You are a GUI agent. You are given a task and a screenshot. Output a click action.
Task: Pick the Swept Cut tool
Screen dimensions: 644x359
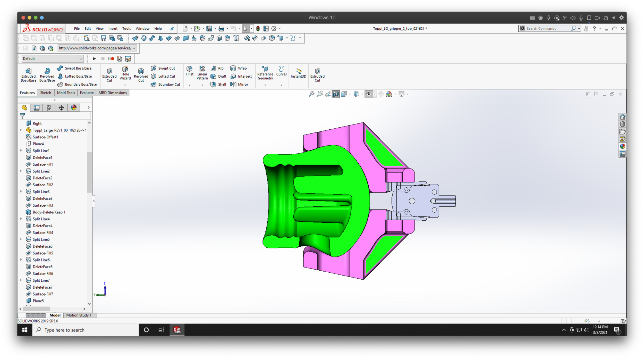(163, 68)
